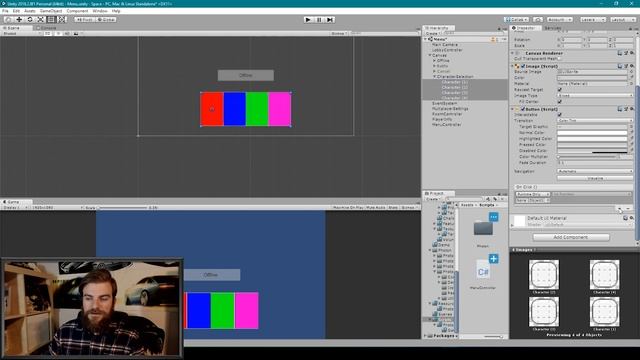Select the MenuController C# script asset
The image size is (640, 360).
click(483, 273)
